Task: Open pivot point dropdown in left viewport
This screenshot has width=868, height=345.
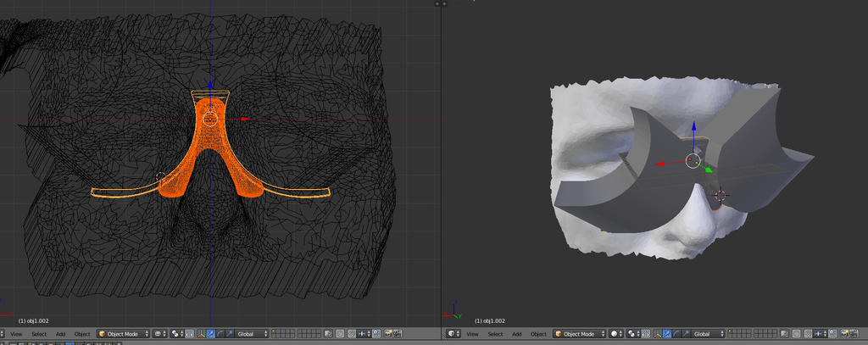Action: [x=176, y=334]
